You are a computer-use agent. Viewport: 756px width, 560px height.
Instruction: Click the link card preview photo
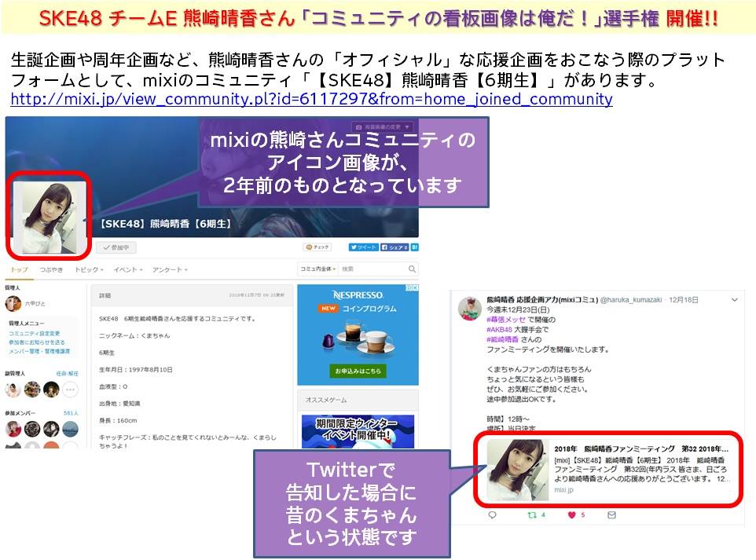[x=518, y=470]
